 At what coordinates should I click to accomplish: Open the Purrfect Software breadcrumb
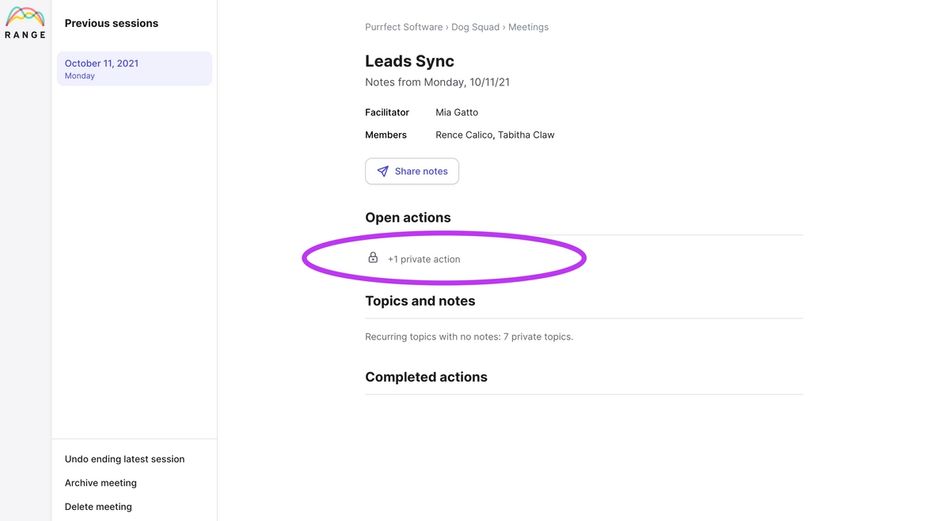coord(404,27)
